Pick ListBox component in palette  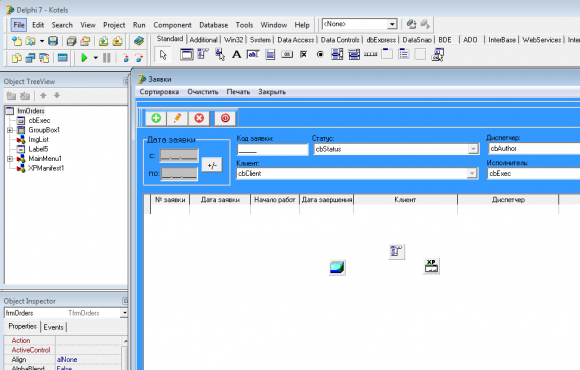pyautogui.click(x=337, y=55)
